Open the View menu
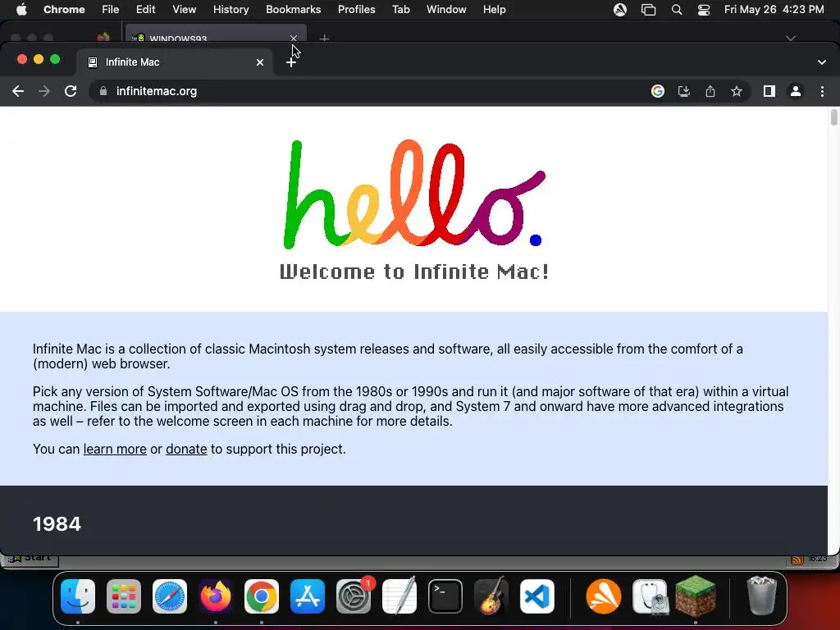The height and width of the screenshot is (630, 840). (x=185, y=10)
